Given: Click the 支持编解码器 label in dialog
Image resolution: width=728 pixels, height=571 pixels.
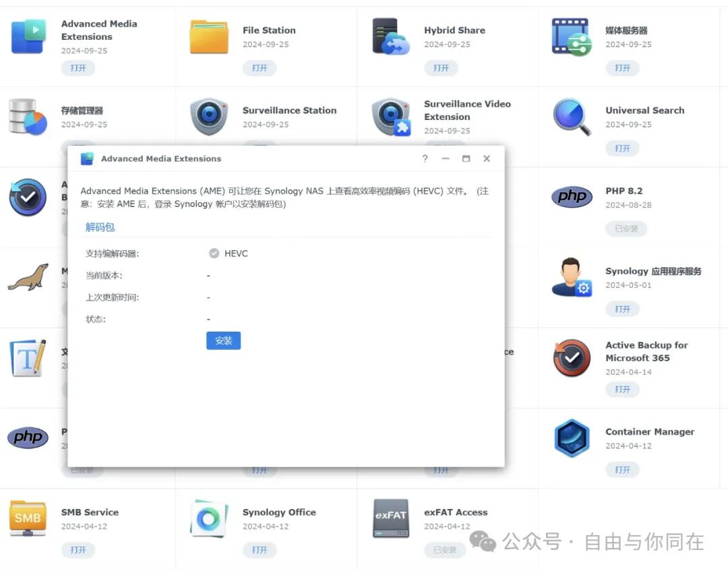Looking at the screenshot, I should pyautogui.click(x=113, y=253).
